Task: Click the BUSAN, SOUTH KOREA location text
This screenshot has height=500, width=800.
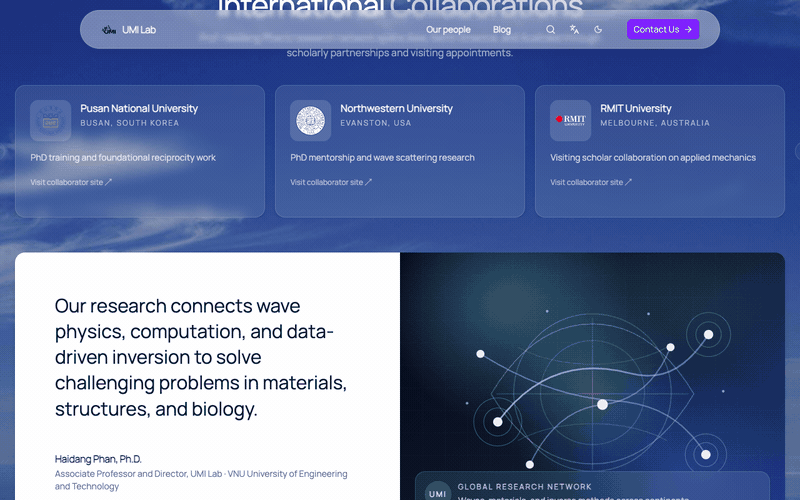Action: pos(130,123)
